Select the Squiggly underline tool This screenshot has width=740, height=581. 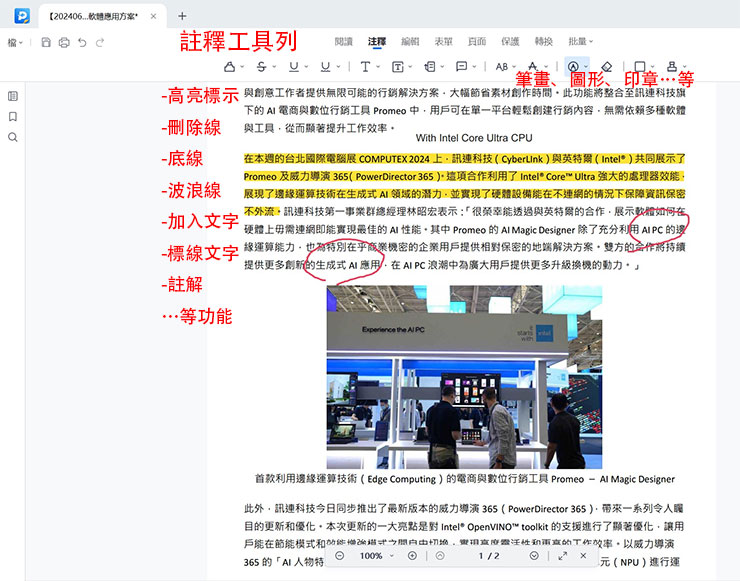(x=325, y=67)
